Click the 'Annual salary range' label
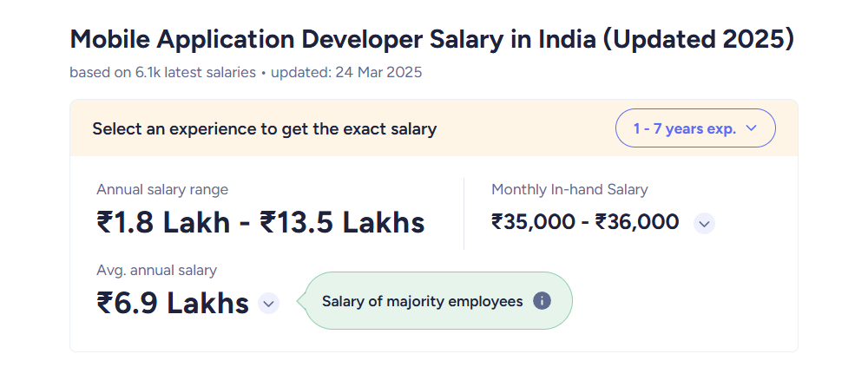Viewport: 868px width, 380px height. click(x=162, y=190)
